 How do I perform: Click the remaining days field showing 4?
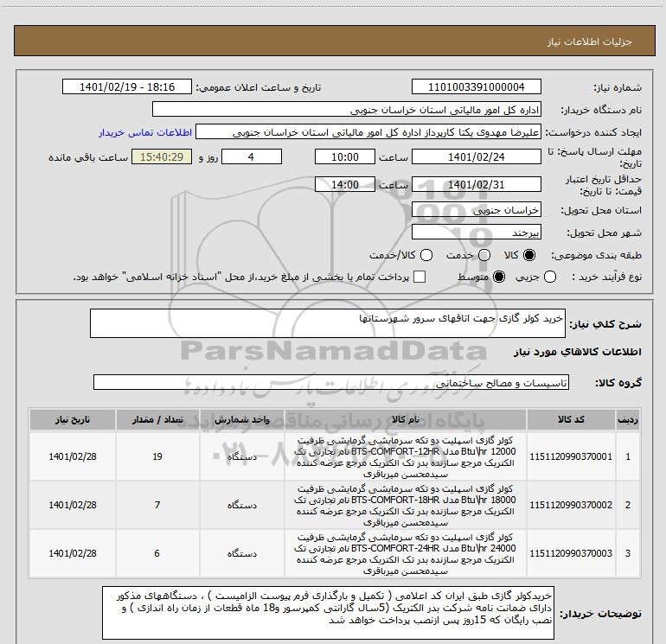pyautogui.click(x=252, y=156)
